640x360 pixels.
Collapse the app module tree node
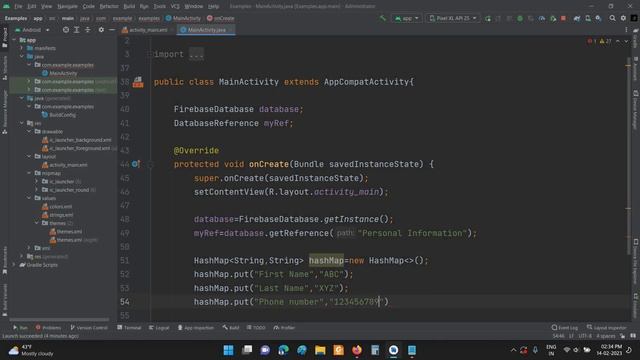click(x=14, y=40)
